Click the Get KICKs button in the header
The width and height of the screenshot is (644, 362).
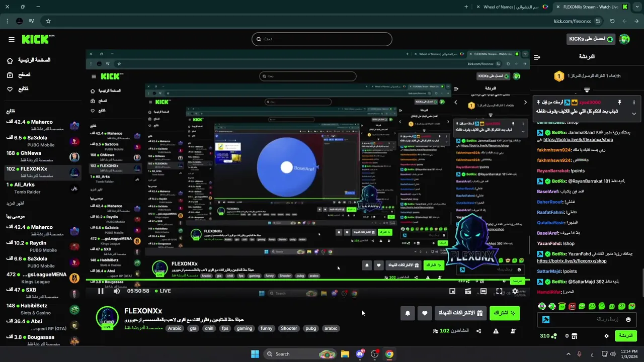point(591,39)
